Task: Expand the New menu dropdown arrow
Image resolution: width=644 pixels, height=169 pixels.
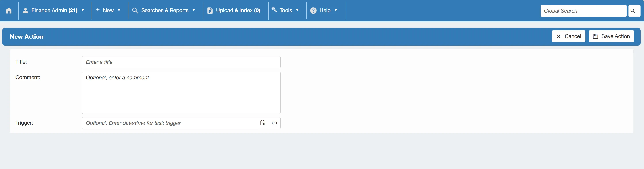Action: pyautogui.click(x=119, y=10)
